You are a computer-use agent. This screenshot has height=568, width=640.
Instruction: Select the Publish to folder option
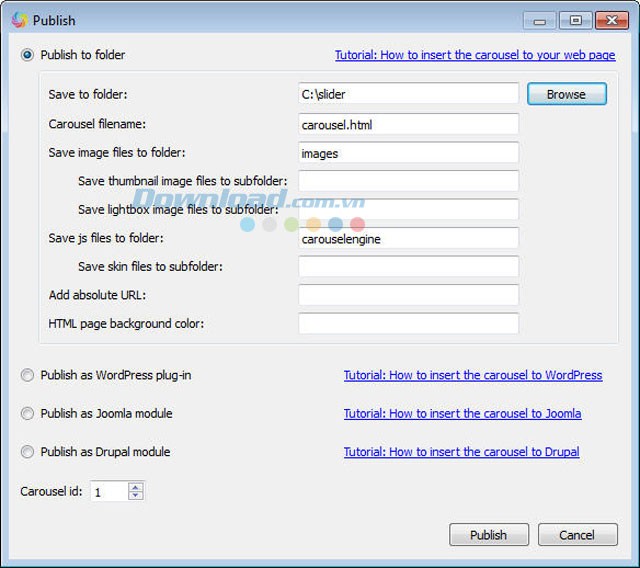click(28, 55)
